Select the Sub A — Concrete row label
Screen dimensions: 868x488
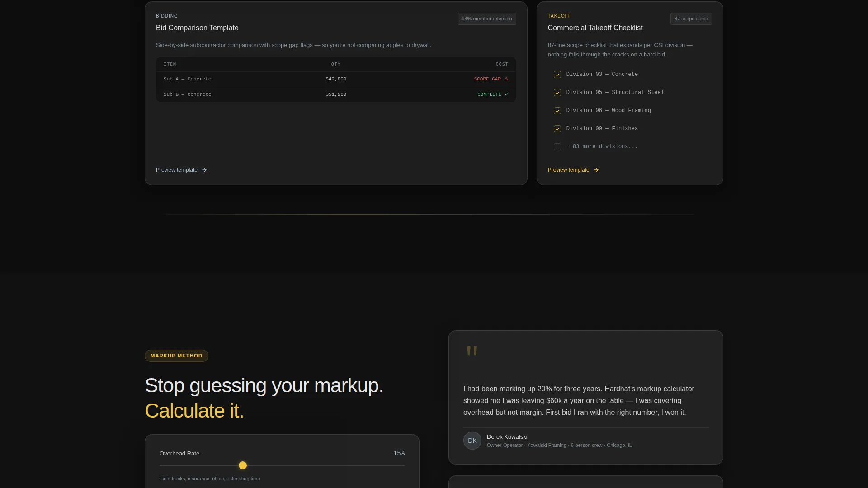click(187, 79)
